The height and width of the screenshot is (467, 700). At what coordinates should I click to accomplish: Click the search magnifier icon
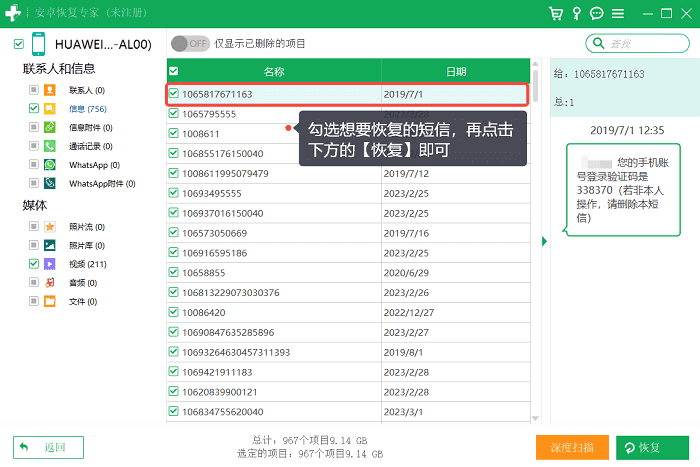(x=598, y=43)
